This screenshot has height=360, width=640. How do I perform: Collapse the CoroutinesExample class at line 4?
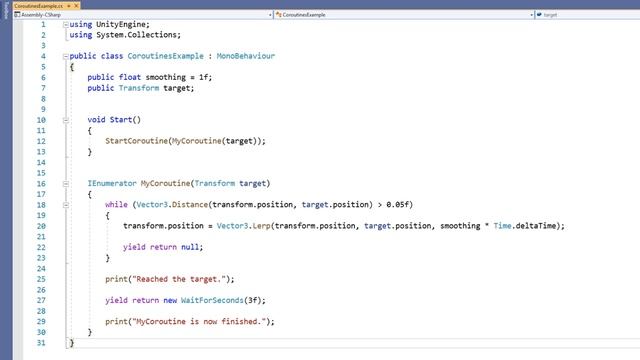click(66, 56)
